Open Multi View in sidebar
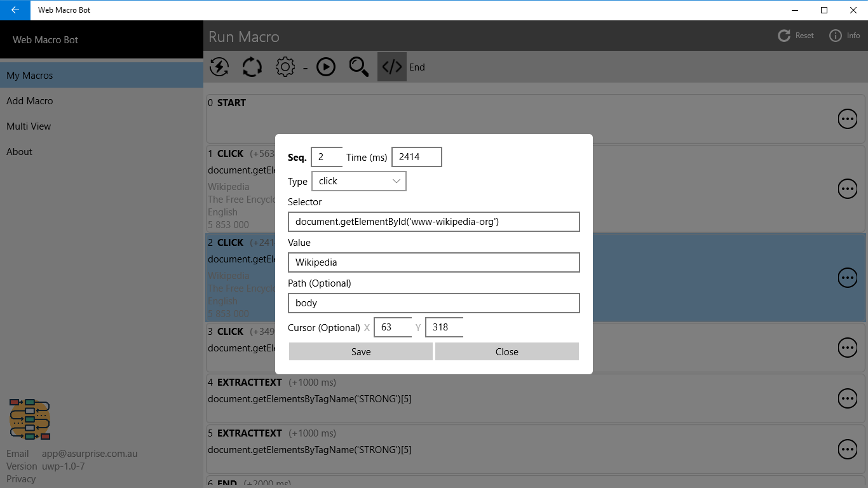 coord(102,126)
